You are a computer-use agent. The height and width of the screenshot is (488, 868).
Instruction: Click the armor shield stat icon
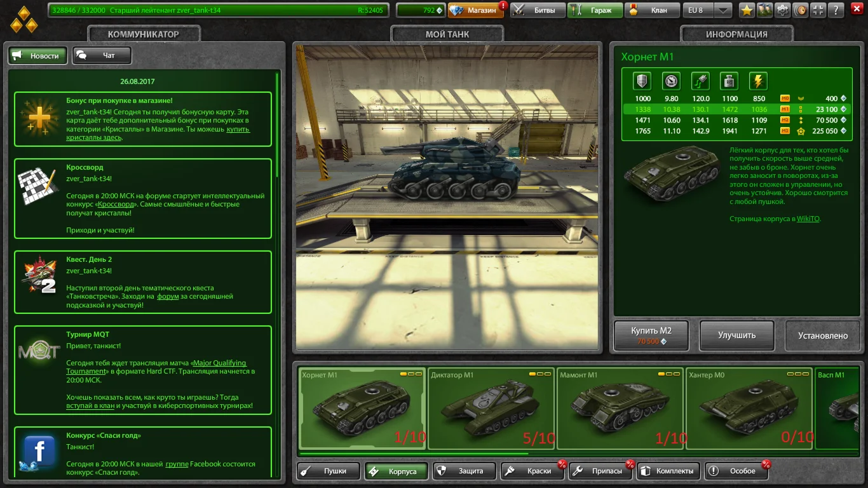tap(642, 81)
